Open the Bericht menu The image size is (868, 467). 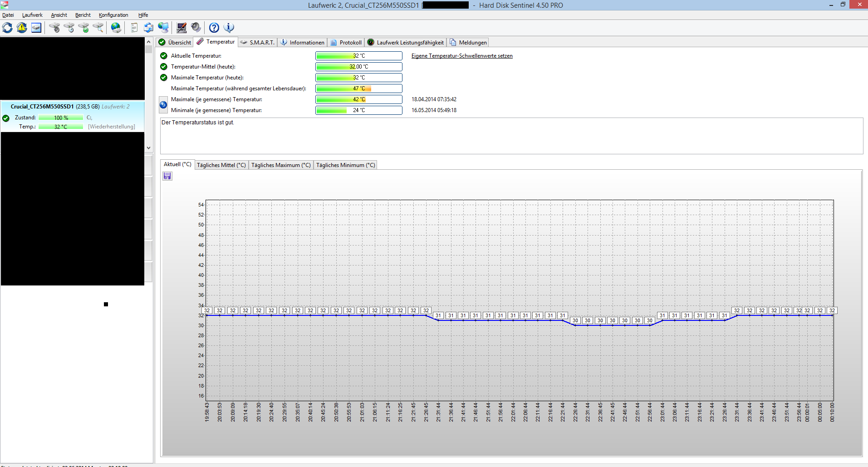[x=83, y=15]
